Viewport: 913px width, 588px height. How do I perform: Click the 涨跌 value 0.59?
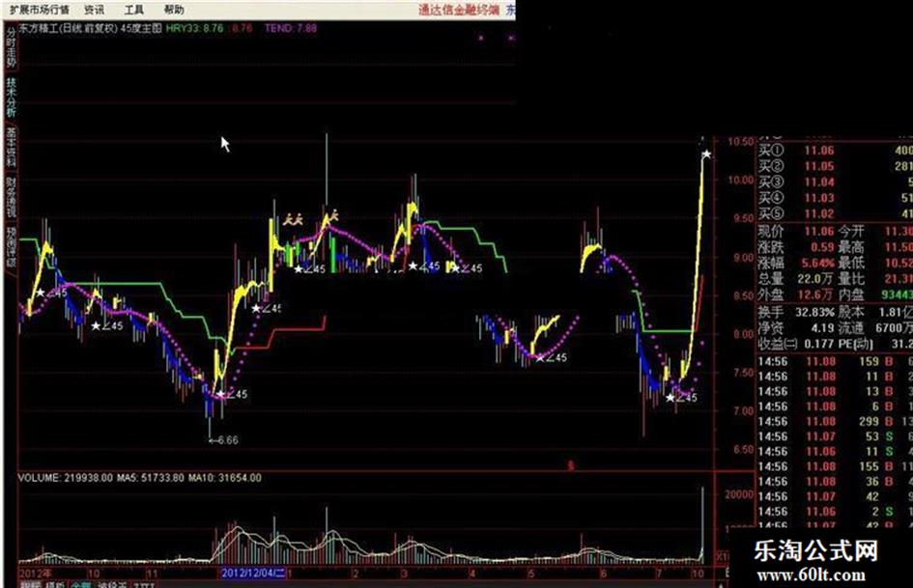coord(822,247)
